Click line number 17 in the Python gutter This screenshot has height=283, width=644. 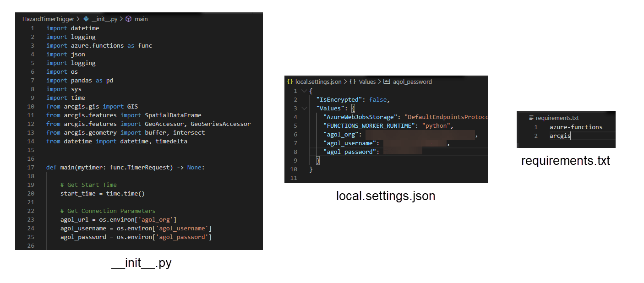pos(31,168)
